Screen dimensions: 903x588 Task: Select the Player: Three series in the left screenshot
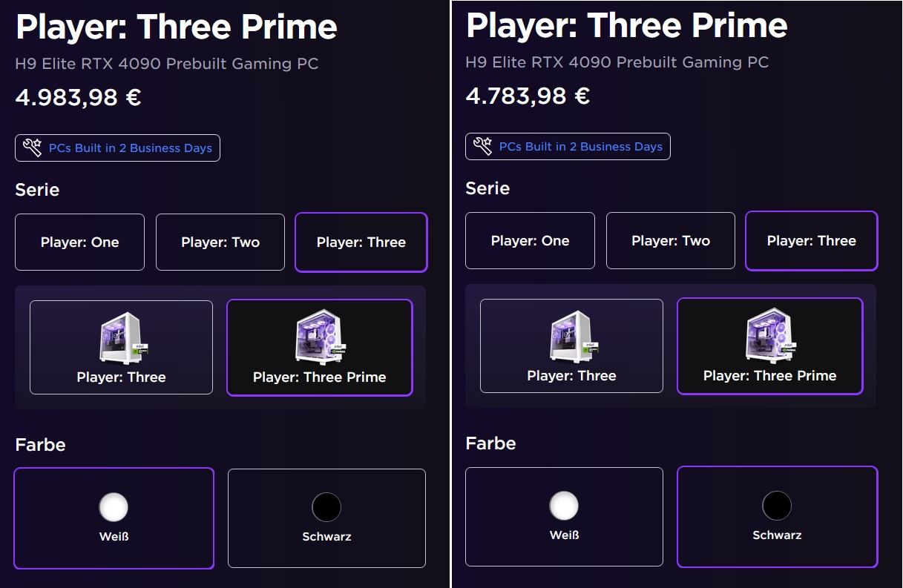pyautogui.click(x=361, y=242)
